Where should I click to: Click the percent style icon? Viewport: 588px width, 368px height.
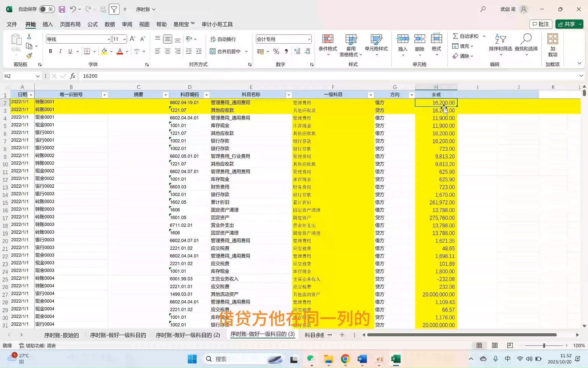click(x=276, y=51)
